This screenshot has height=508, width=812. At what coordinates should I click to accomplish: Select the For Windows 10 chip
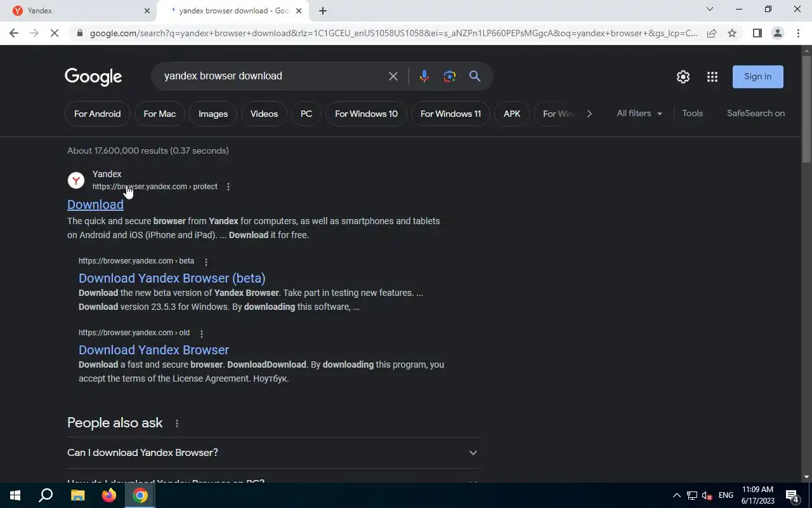(x=366, y=114)
